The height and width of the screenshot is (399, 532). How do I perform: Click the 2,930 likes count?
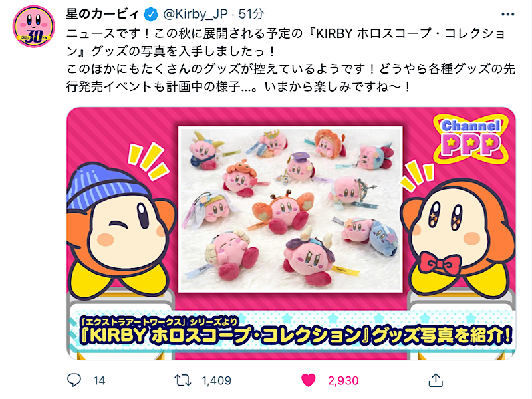click(x=343, y=380)
